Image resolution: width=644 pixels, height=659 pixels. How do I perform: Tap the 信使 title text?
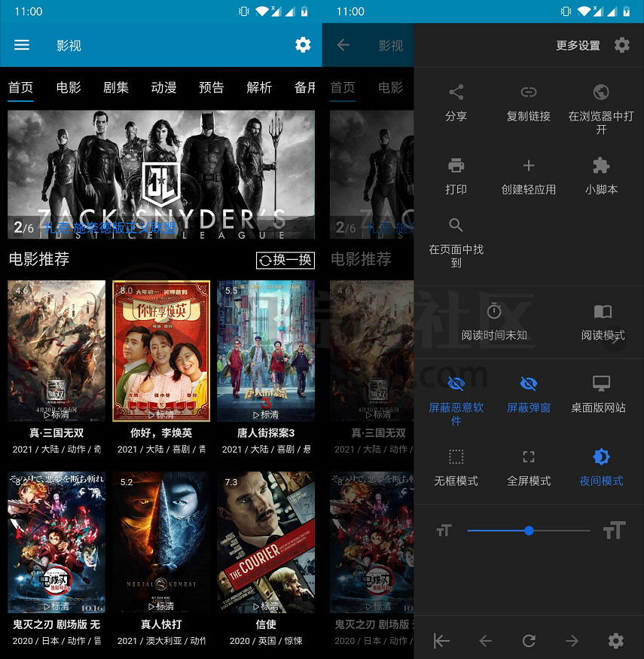click(266, 624)
